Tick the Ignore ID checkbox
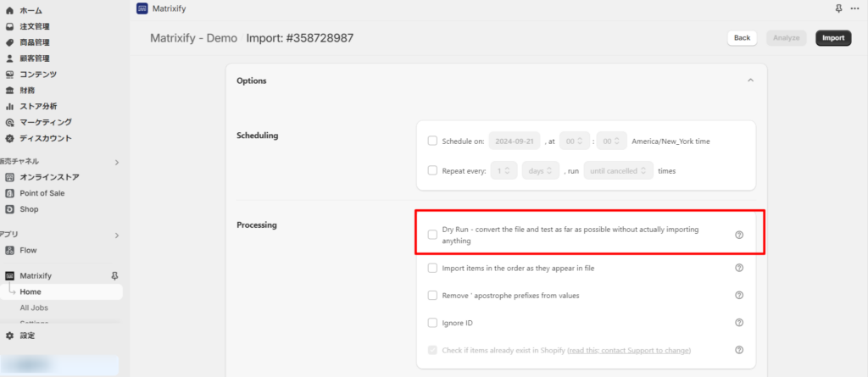 (432, 323)
